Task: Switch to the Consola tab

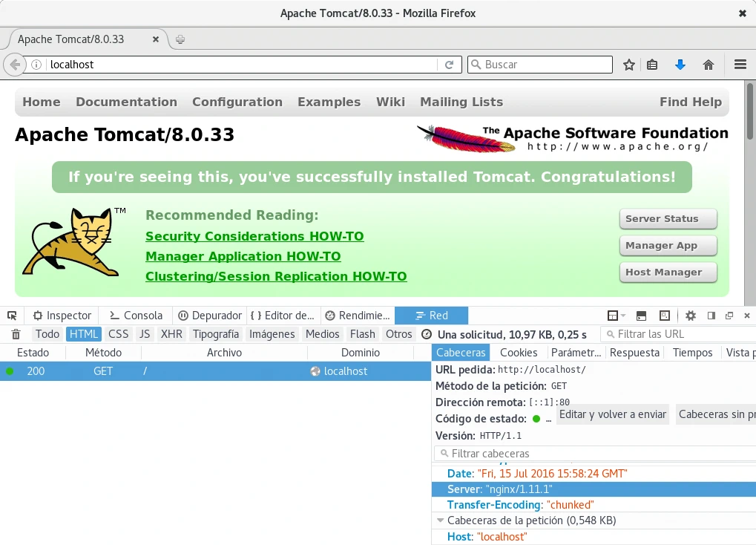Action: coord(136,316)
